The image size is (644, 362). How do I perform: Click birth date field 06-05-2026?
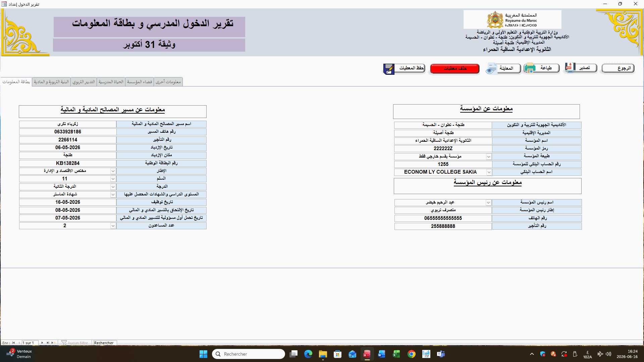point(68,147)
